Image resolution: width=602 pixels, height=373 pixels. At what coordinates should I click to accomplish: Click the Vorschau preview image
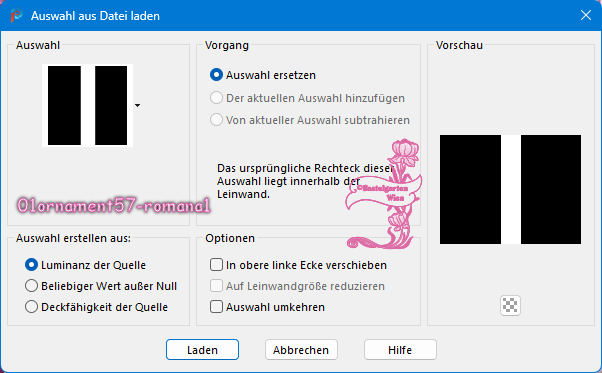510,189
